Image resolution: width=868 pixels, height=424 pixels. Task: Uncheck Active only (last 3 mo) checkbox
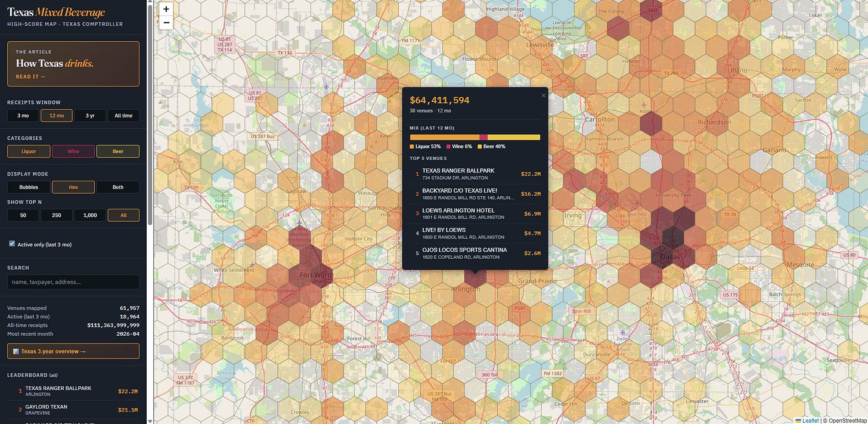(12, 244)
